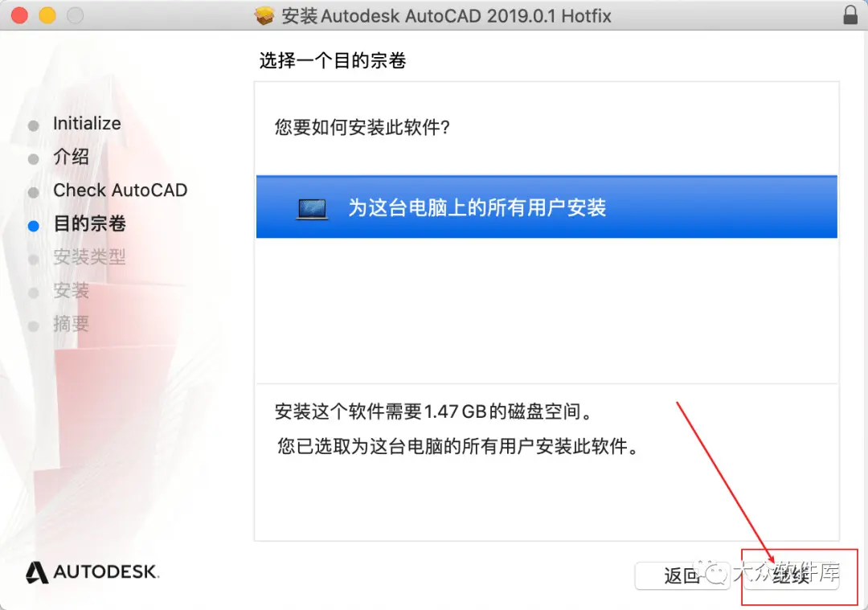Click the lock icon in title bar
This screenshot has width=868, height=610.
click(x=850, y=15)
